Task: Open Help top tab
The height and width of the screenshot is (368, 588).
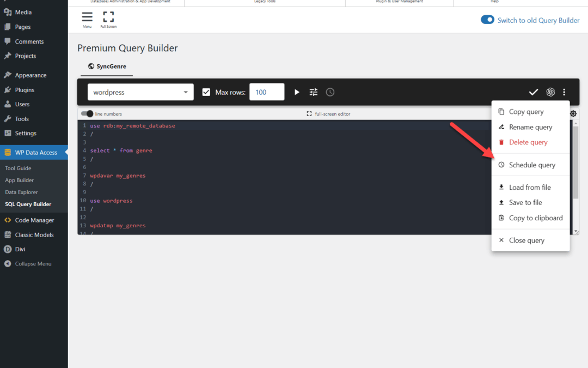Action: (x=494, y=2)
